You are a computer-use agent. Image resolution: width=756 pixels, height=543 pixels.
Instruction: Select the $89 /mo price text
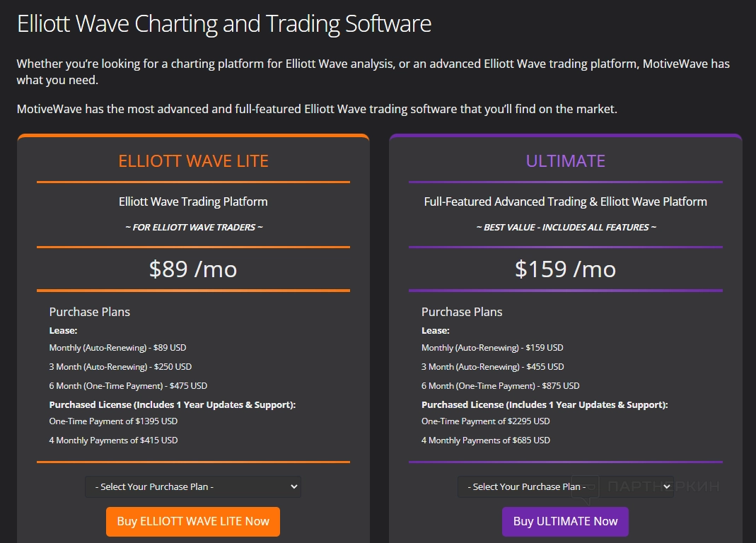click(193, 269)
